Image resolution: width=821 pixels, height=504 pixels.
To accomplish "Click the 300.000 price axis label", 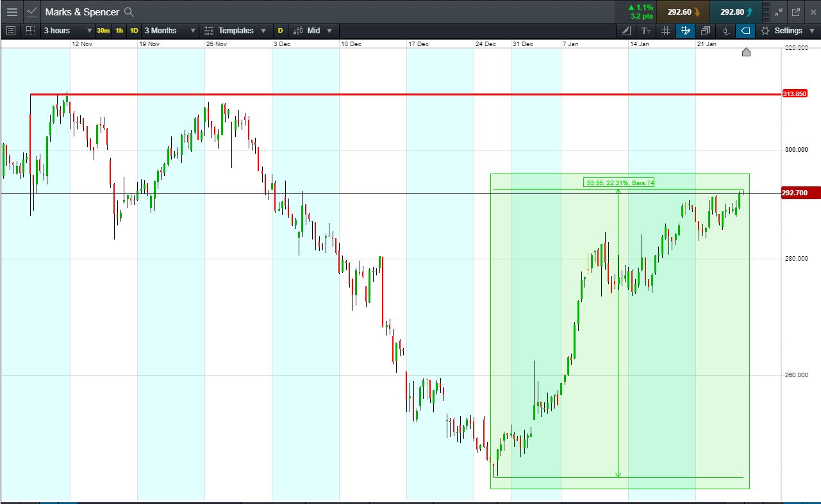I will point(797,150).
